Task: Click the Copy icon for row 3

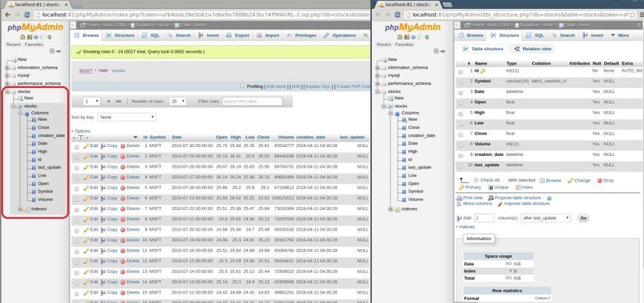Action: point(103,167)
